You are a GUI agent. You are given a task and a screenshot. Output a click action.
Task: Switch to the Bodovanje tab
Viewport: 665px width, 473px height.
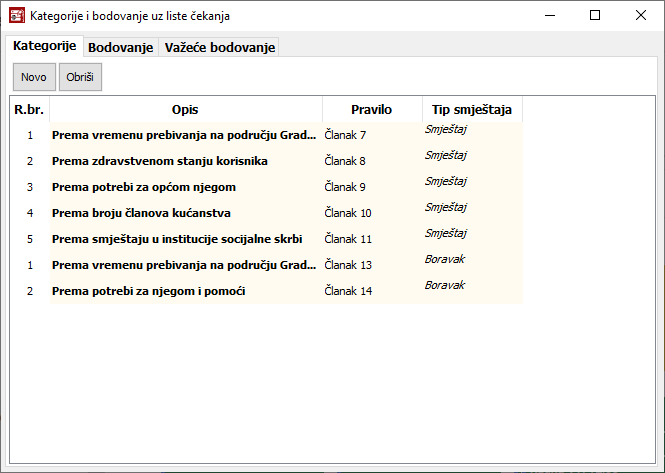point(120,47)
